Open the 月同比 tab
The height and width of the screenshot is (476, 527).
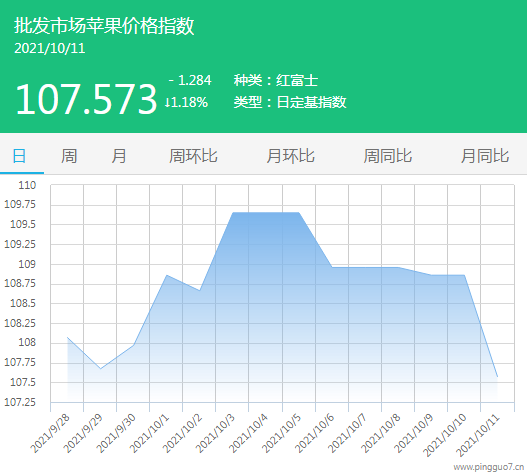(485, 156)
